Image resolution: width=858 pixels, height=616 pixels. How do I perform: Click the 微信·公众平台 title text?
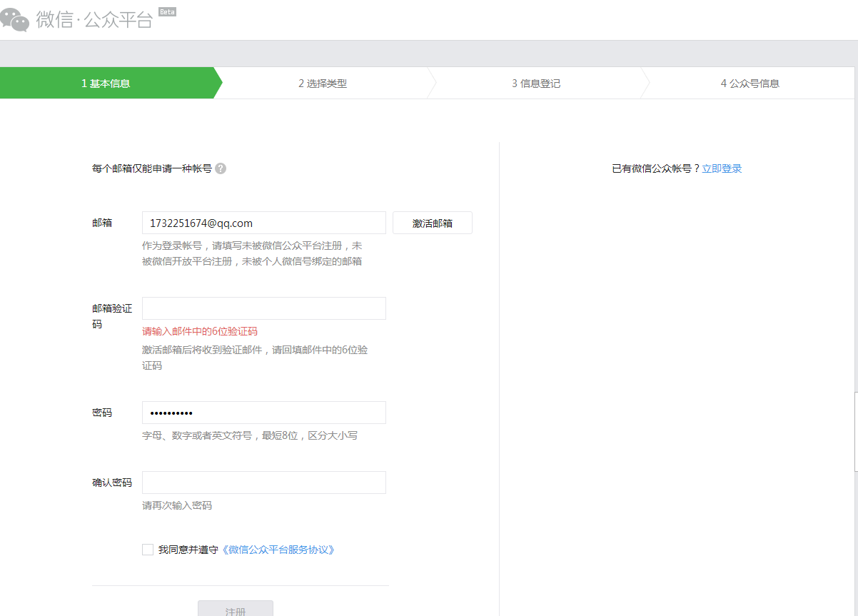(94, 19)
